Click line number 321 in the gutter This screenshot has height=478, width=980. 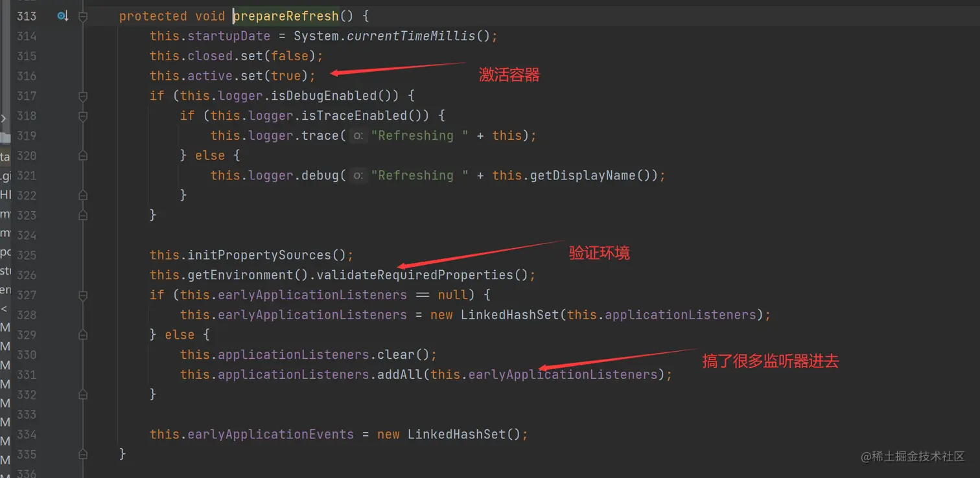[26, 176]
